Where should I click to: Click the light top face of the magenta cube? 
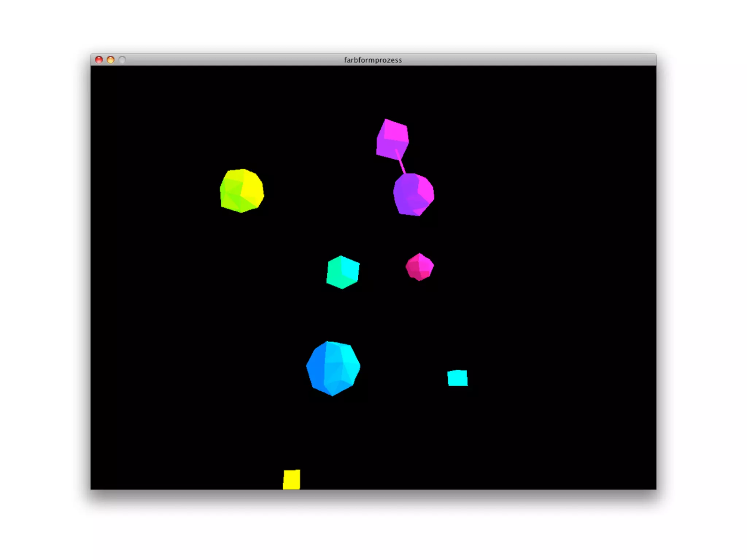point(396,131)
